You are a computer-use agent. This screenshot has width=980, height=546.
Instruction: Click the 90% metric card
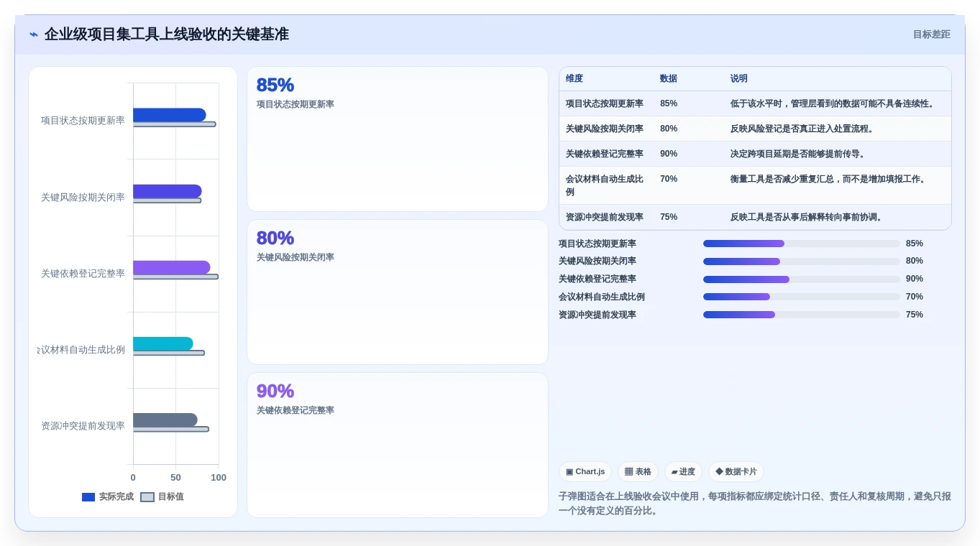point(398,445)
